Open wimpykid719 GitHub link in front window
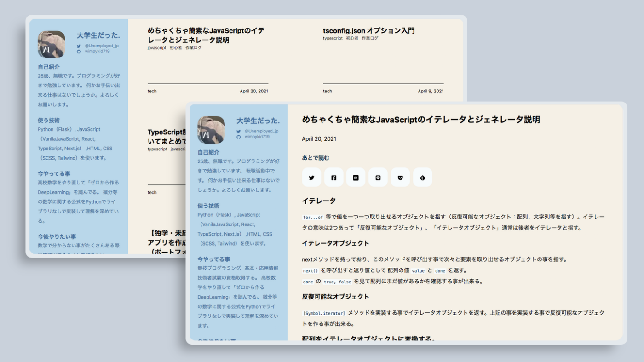The width and height of the screenshot is (644, 362). click(x=257, y=137)
